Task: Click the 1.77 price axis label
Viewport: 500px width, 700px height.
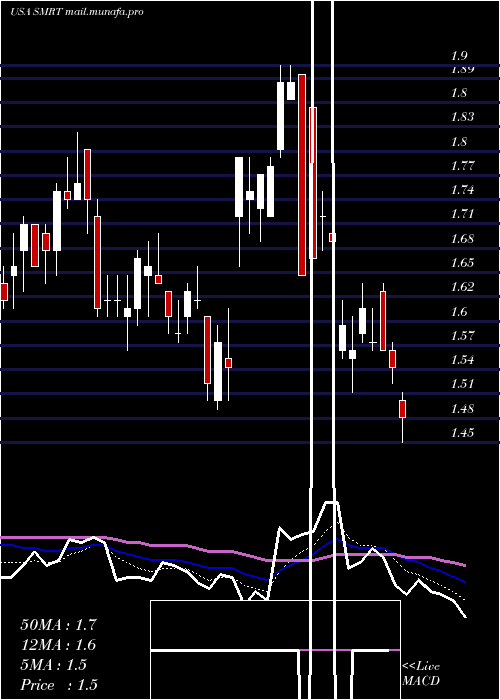Action: click(x=462, y=166)
